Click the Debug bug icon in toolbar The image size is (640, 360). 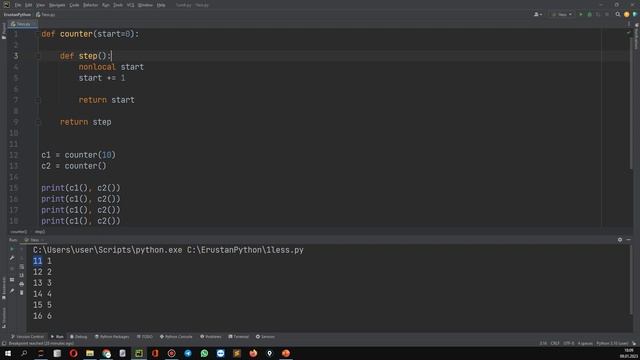(589, 14)
